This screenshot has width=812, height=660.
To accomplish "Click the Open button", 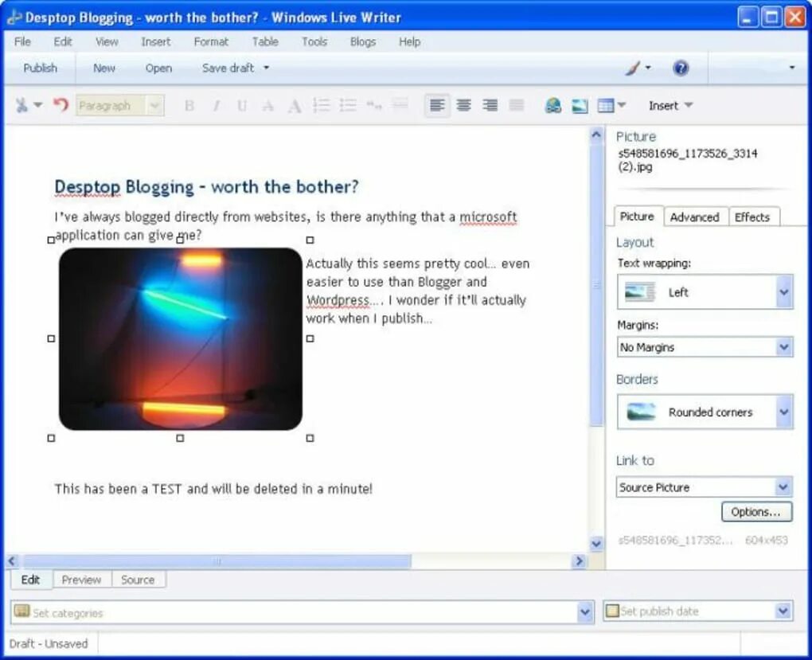I will (x=158, y=68).
